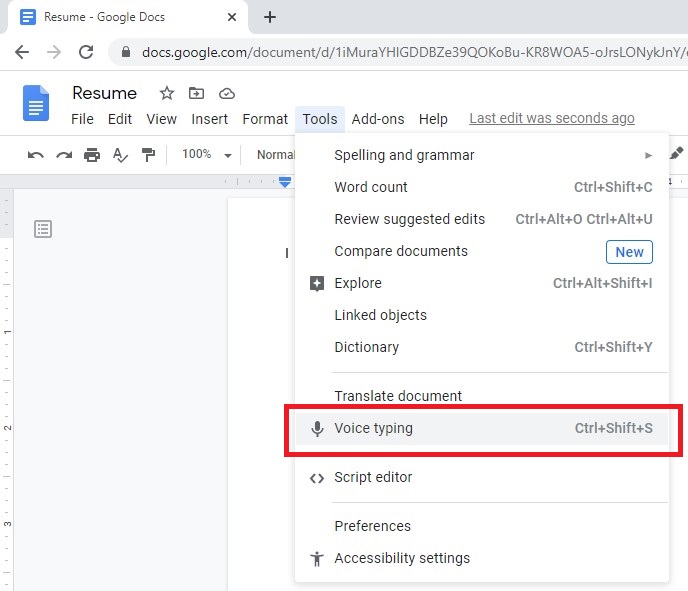This screenshot has width=688, height=591.
Task: Click the Move to folder icon
Action: (197, 93)
